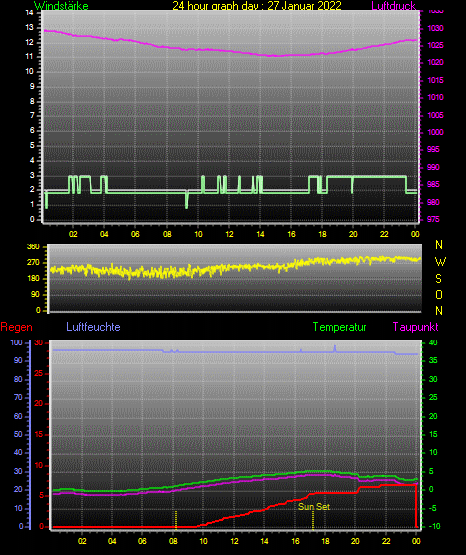The width and height of the screenshot is (466, 555).
Task: Click the O wind direction letter
Action: (439, 295)
